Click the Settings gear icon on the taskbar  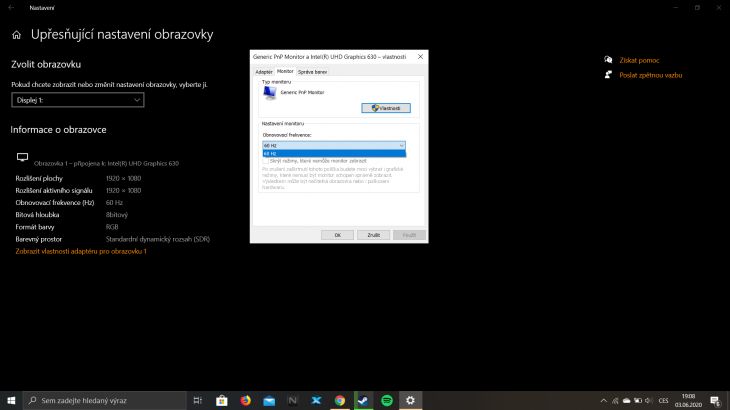(x=410, y=400)
